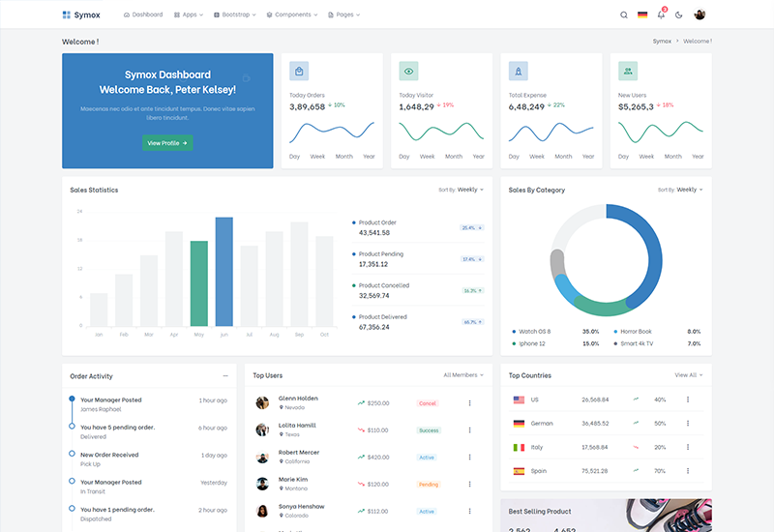Open Sales Statistics Sort By Weekly dropdown
The image size is (774, 532).
point(469,190)
